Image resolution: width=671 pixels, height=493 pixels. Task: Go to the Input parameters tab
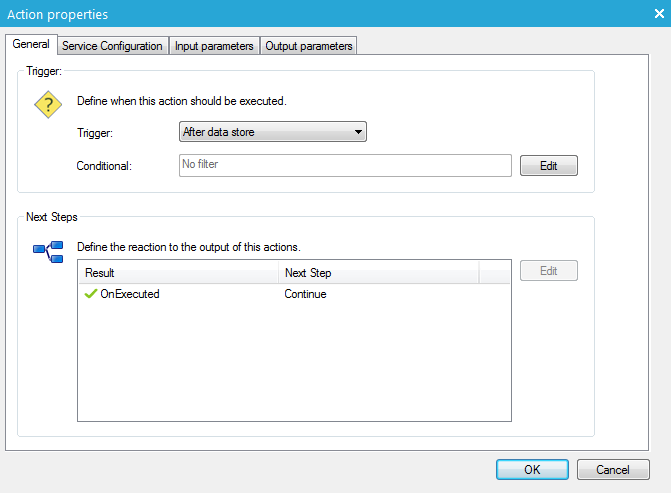click(x=214, y=46)
